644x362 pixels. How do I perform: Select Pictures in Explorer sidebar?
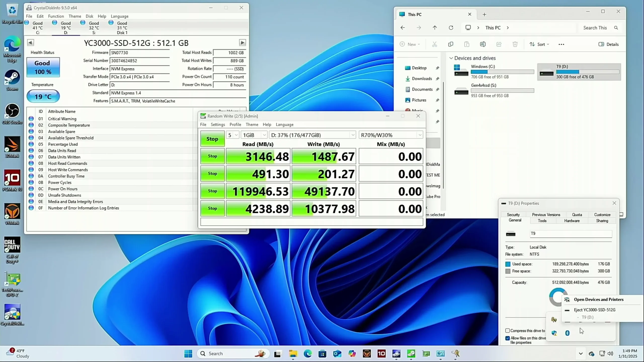[419, 100]
